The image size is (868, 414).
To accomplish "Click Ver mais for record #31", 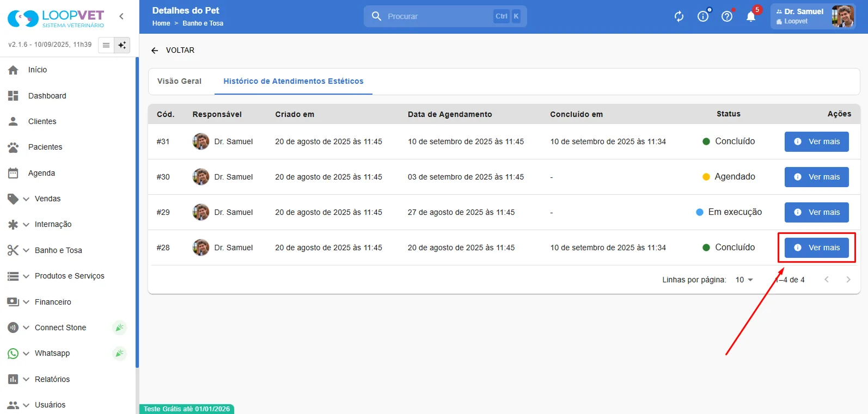I will point(816,141).
